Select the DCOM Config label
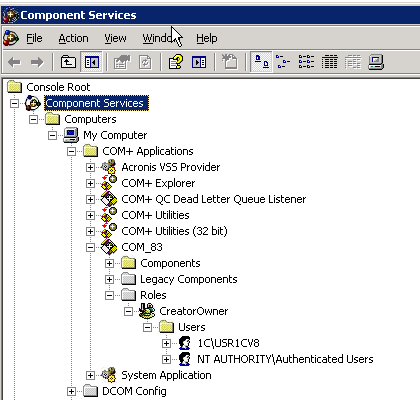This screenshot has height=400, width=420. tap(134, 391)
